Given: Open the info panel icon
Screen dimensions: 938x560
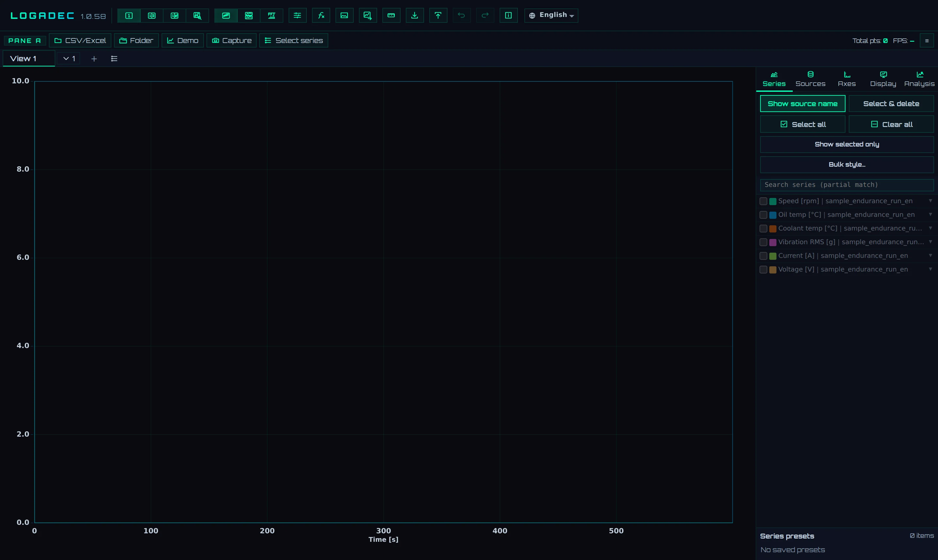Looking at the screenshot, I should [x=508, y=16].
